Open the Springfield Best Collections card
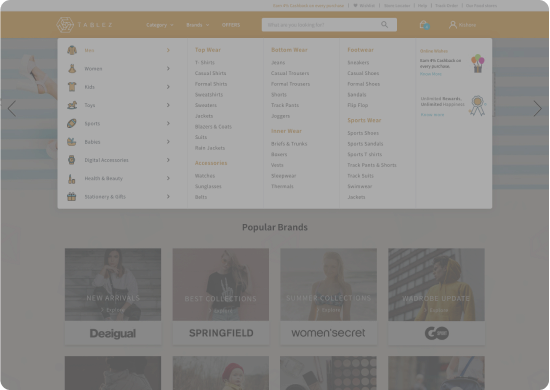The height and width of the screenshot is (390, 550). point(221,296)
